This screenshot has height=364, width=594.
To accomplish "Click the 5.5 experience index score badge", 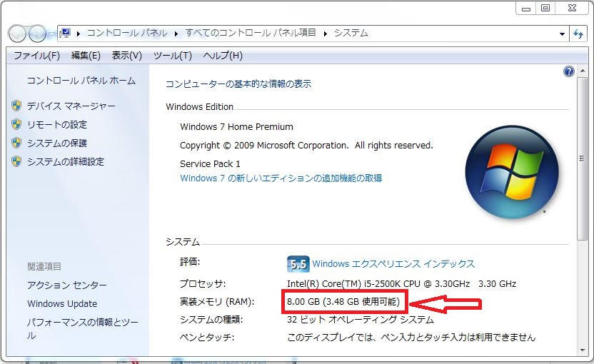I will pos(298,264).
